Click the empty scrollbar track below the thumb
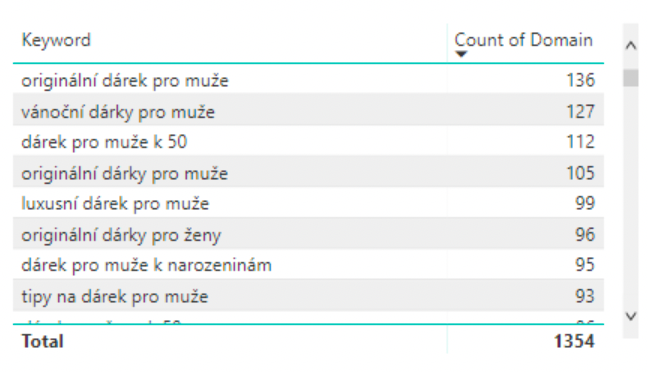 pyautogui.click(x=631, y=198)
